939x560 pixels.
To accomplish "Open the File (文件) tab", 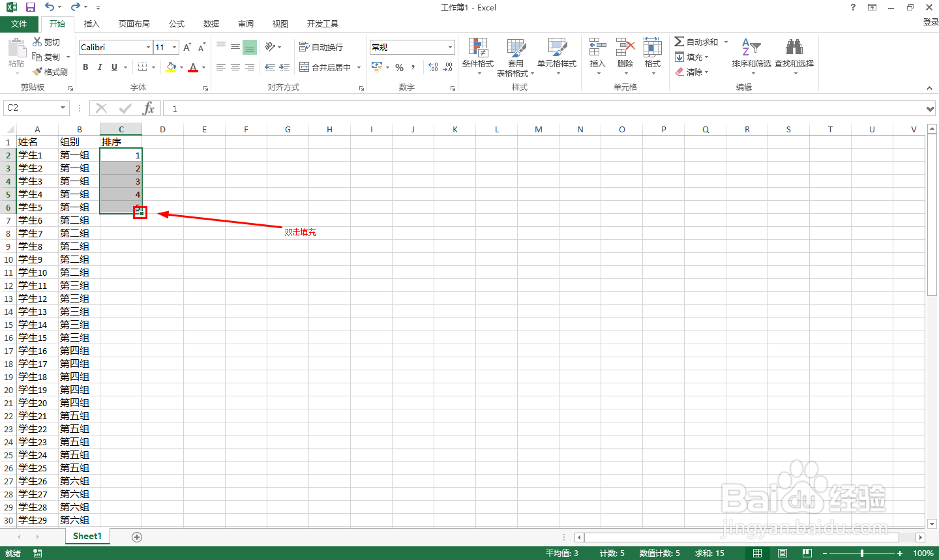I will (x=19, y=24).
